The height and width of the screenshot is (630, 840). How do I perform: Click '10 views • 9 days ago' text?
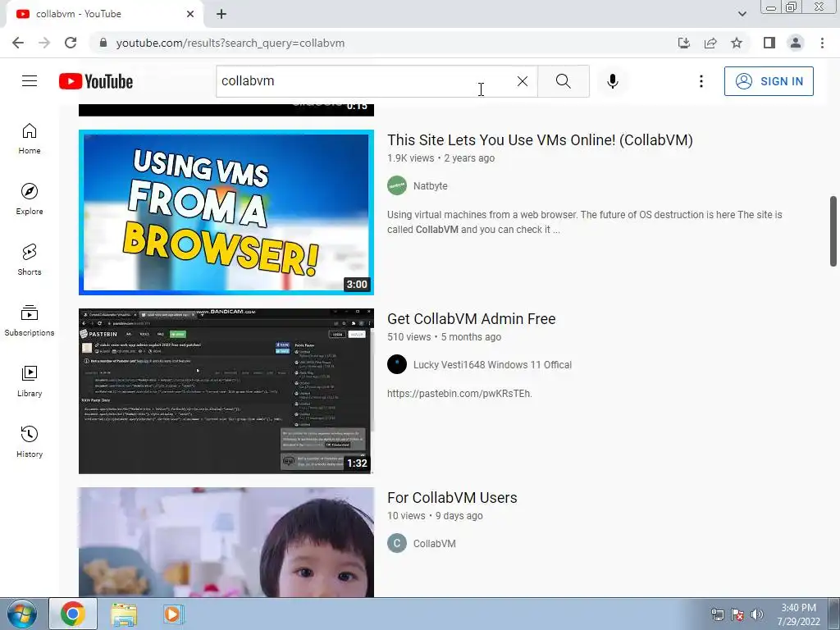(x=435, y=516)
